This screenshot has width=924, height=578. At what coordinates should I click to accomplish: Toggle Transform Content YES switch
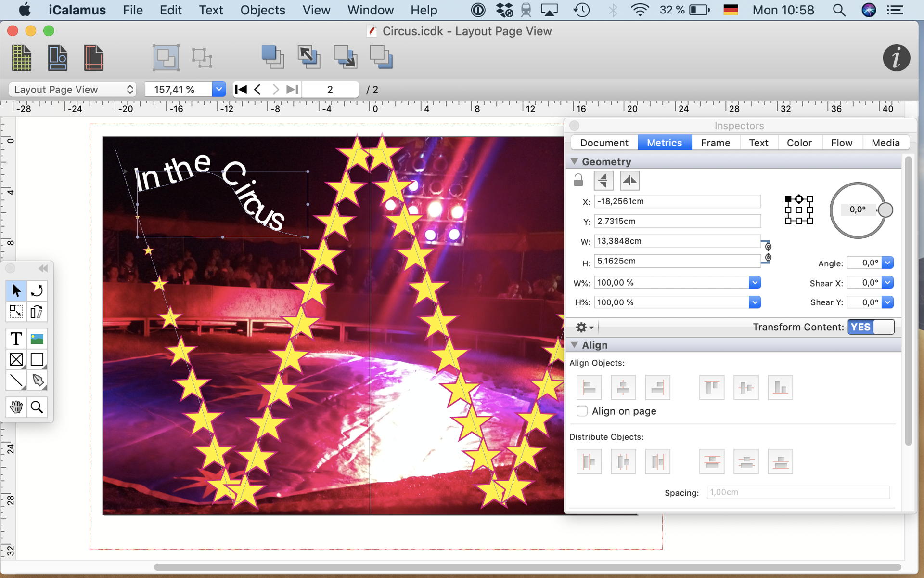(871, 327)
